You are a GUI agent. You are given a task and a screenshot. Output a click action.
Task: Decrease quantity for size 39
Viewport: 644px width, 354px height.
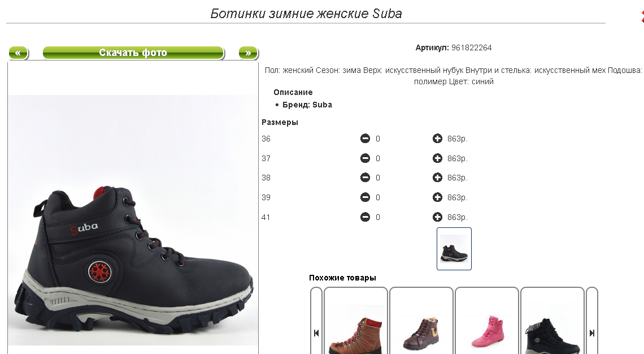365,197
